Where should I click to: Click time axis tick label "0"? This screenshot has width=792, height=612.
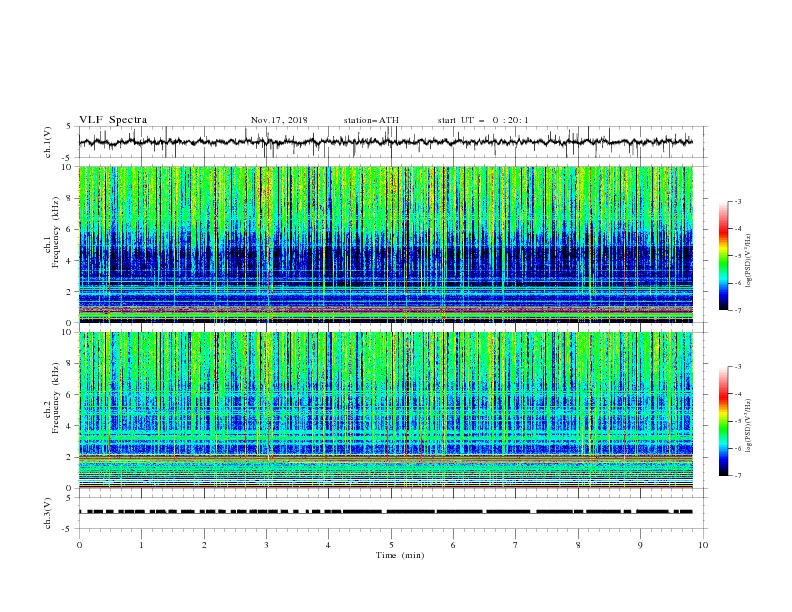coord(79,545)
